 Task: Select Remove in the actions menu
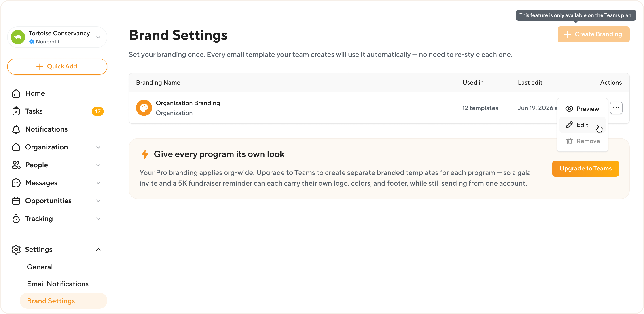[x=582, y=141]
